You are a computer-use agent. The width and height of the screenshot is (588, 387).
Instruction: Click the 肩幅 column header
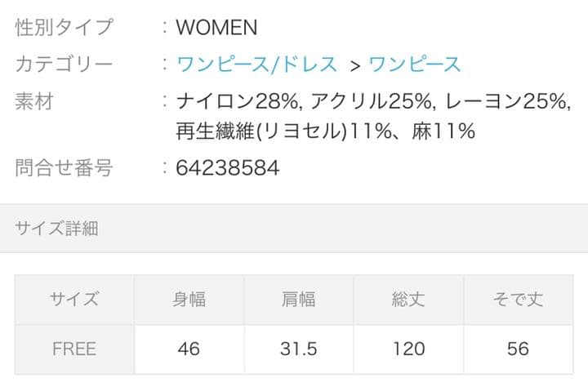tap(298, 300)
